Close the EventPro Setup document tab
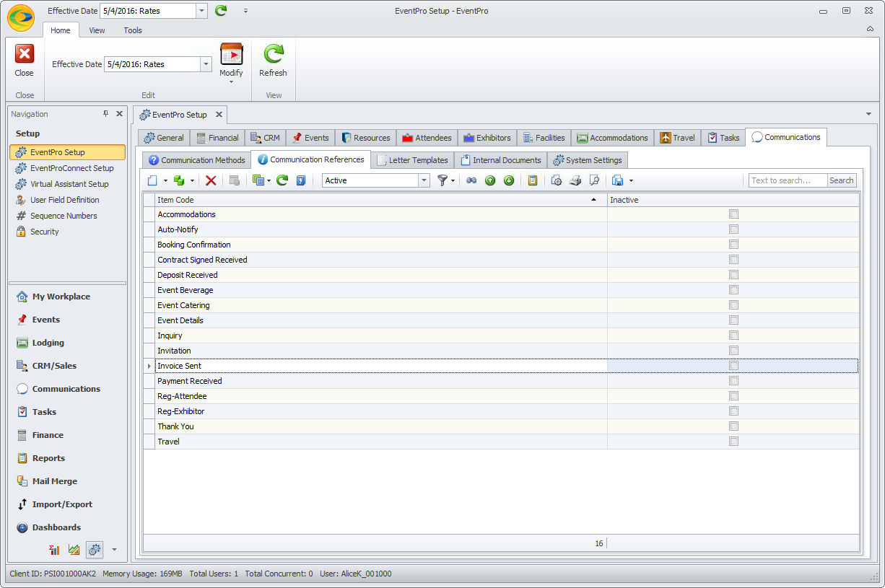 point(219,115)
